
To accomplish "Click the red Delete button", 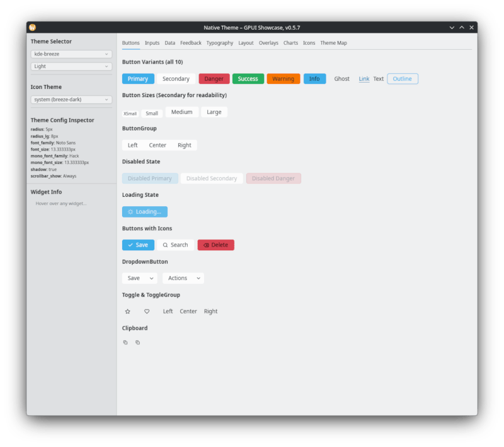I will click(216, 245).
